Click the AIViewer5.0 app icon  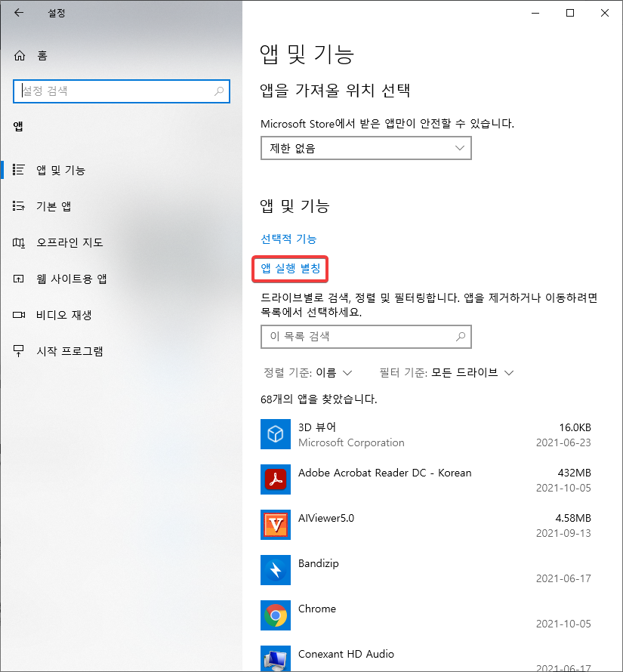(x=276, y=525)
